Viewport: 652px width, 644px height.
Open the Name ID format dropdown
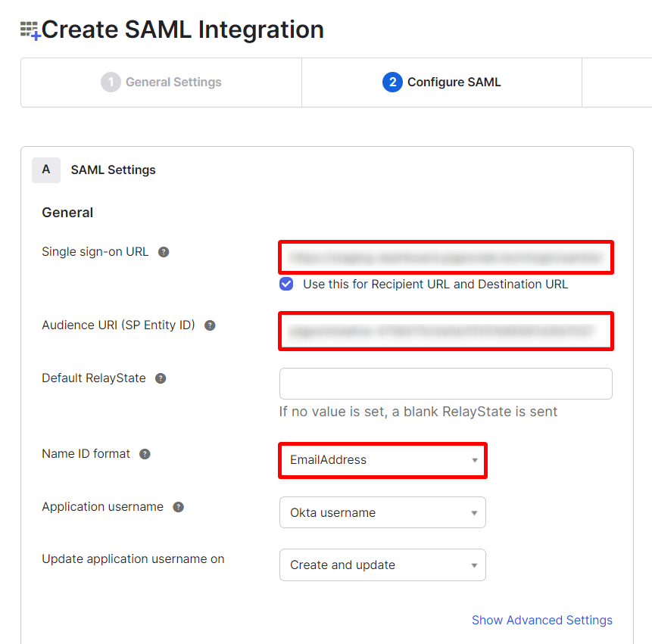click(382, 460)
